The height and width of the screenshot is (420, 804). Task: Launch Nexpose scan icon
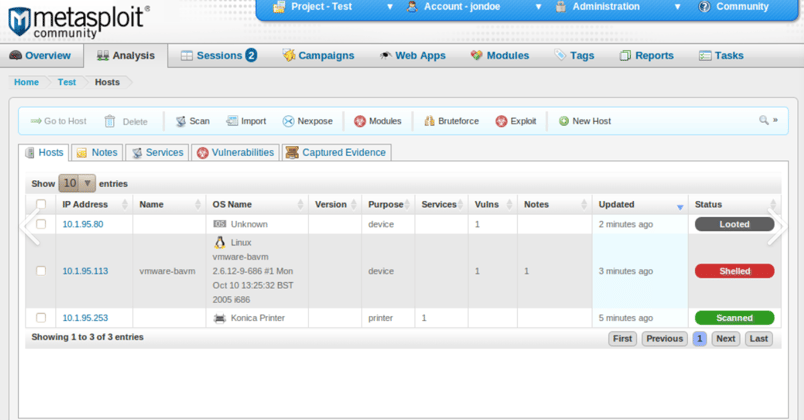coord(288,121)
